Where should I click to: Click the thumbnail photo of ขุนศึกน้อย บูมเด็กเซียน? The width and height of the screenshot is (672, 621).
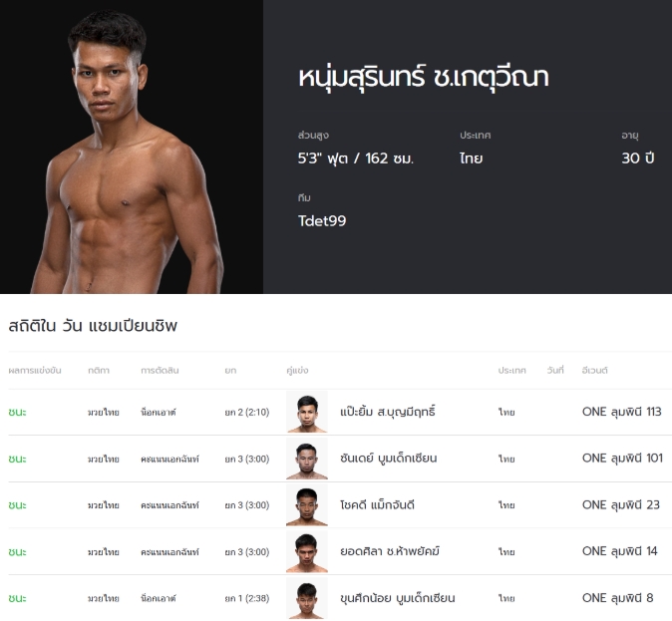point(307,598)
